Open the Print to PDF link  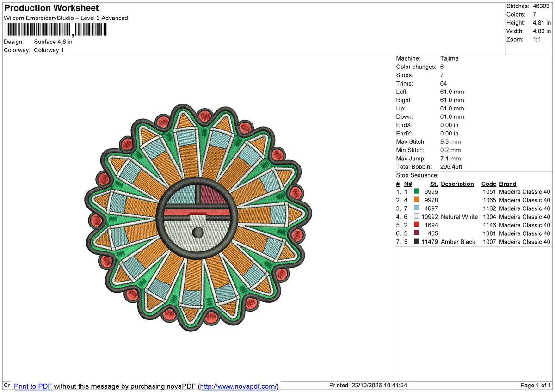click(x=33, y=386)
